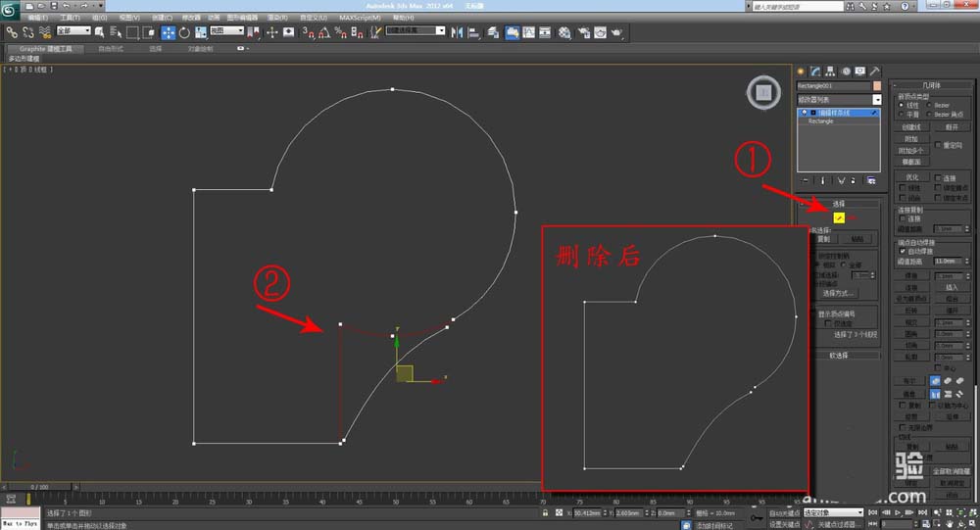Viewport: 980px width, 530px height.
Task: Open the Modify panel tab icon
Action: click(x=814, y=72)
